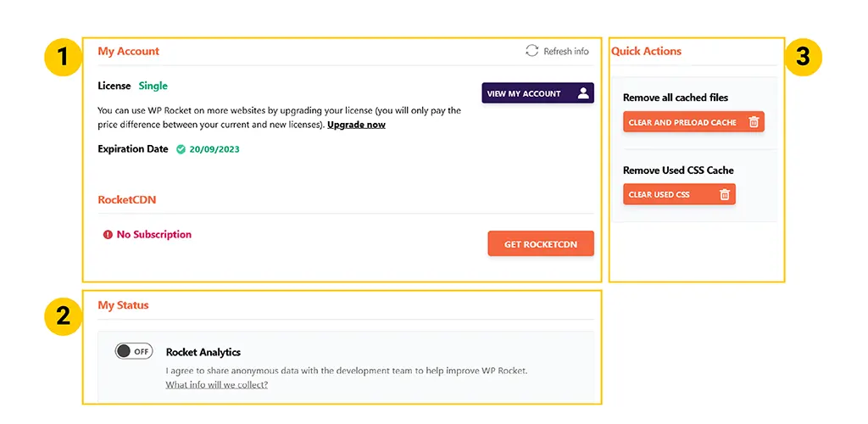Follow the Upgrade now link
This screenshot has width=868, height=424.
coord(357,125)
